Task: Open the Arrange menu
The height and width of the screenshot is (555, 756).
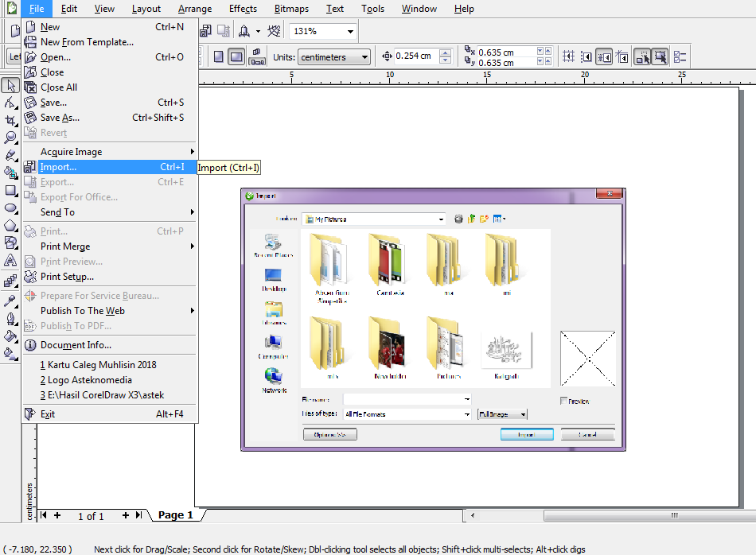Action: click(x=195, y=9)
